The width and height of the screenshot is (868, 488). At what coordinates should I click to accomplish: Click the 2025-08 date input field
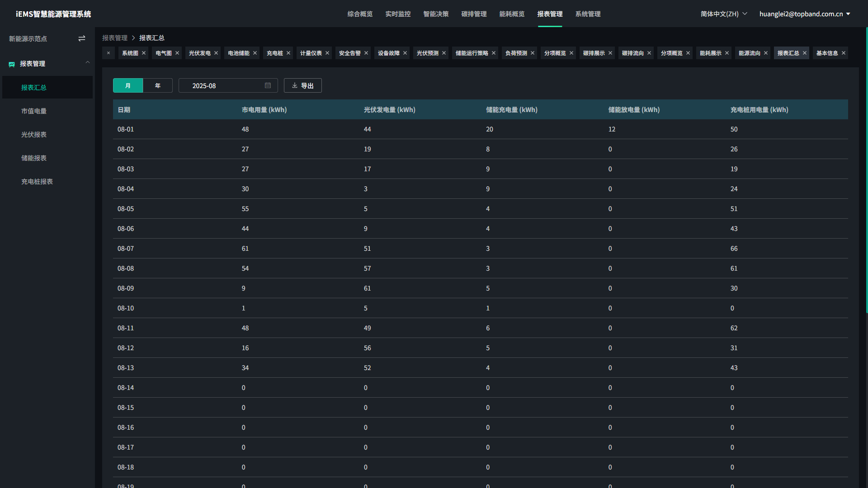coord(228,85)
